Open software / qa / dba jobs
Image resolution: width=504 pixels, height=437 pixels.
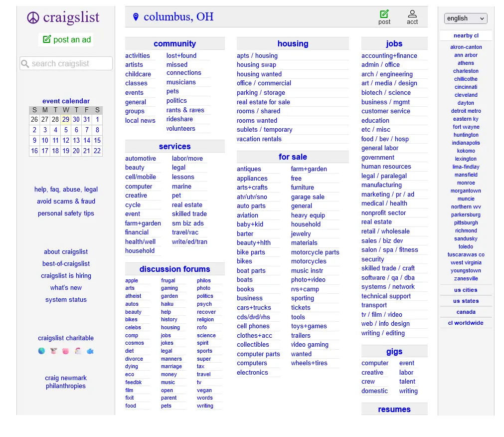(388, 277)
